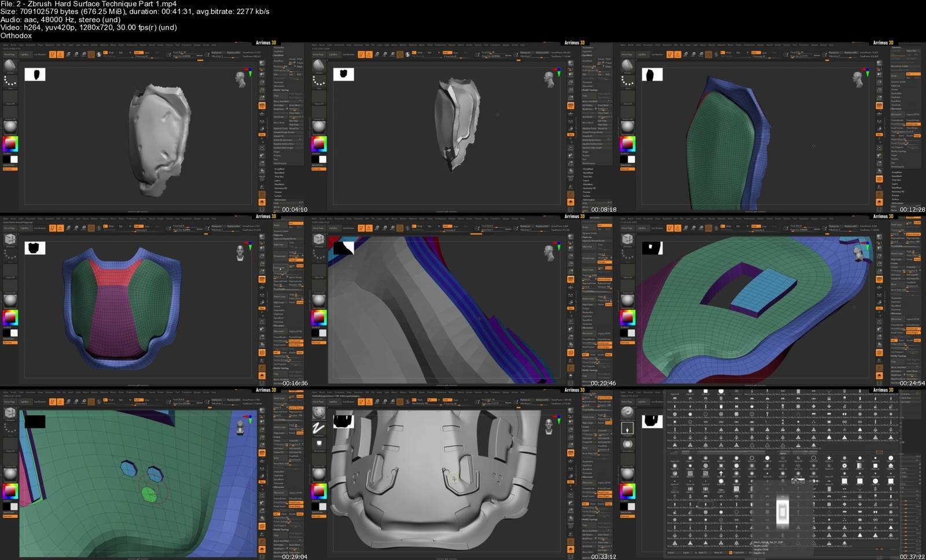Viewport: 926px width, 560px height.
Task: Open the Dots stroke selector in the 00:04:10 frame
Action: coord(10,82)
